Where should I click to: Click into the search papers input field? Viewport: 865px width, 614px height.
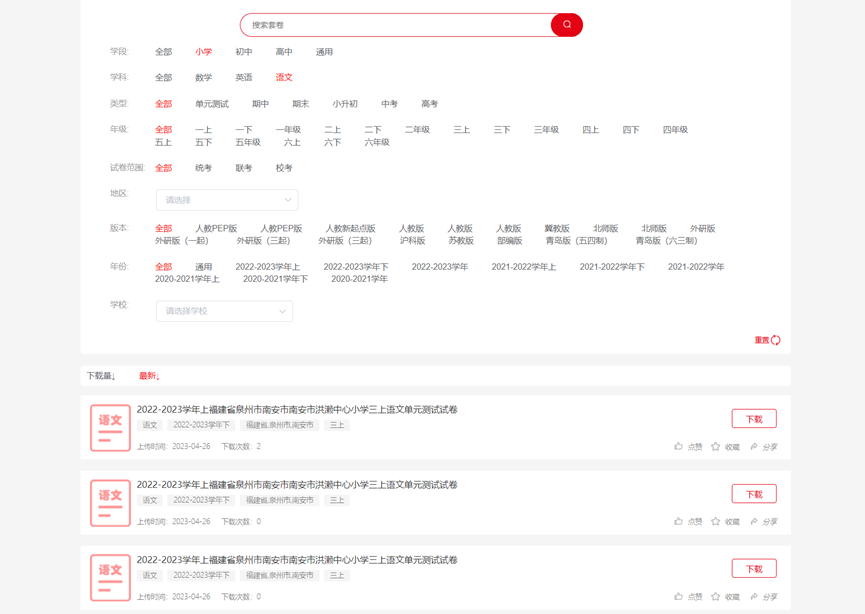395,25
